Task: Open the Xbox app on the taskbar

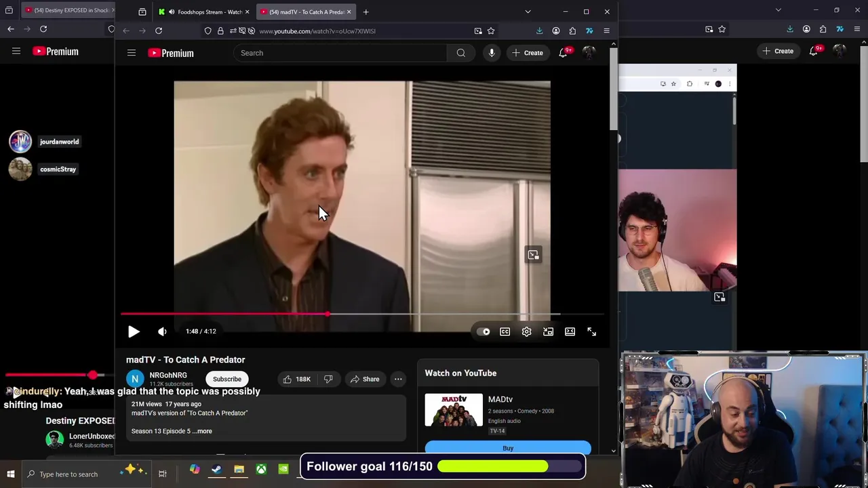Action: [261, 470]
